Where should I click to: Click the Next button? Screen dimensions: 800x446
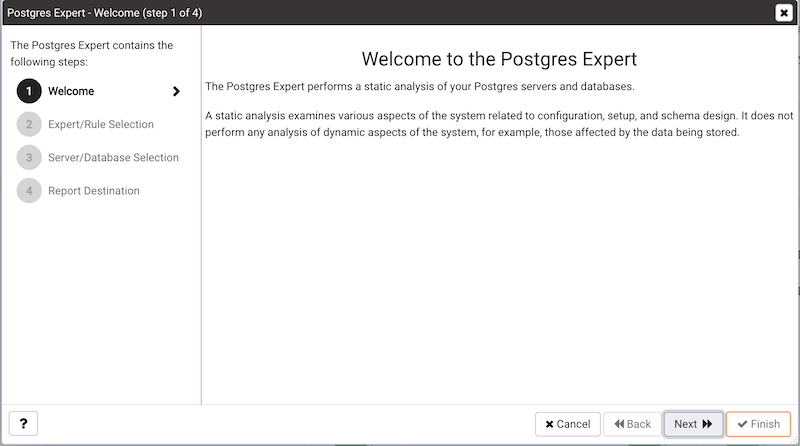(x=693, y=424)
